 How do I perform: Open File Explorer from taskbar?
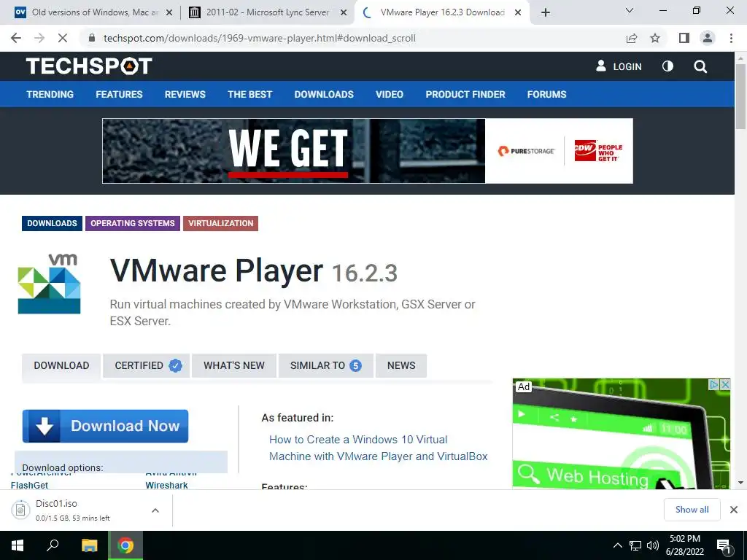point(89,545)
